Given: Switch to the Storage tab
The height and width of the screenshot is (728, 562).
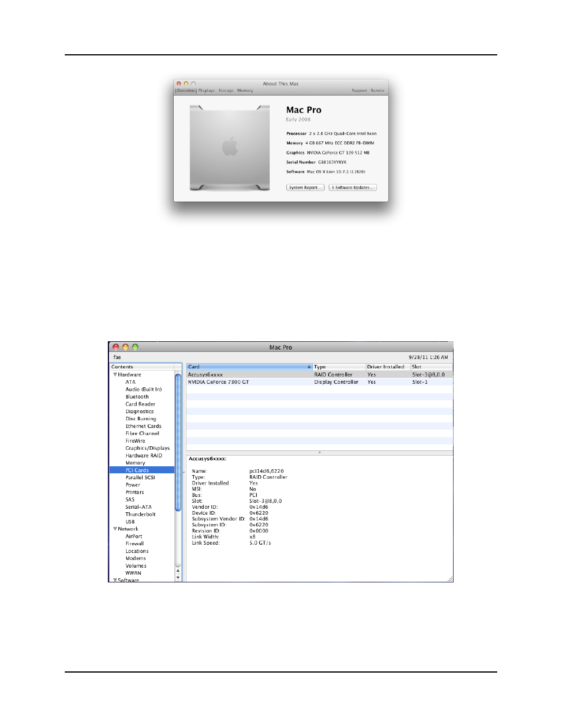Looking at the screenshot, I should click(226, 91).
